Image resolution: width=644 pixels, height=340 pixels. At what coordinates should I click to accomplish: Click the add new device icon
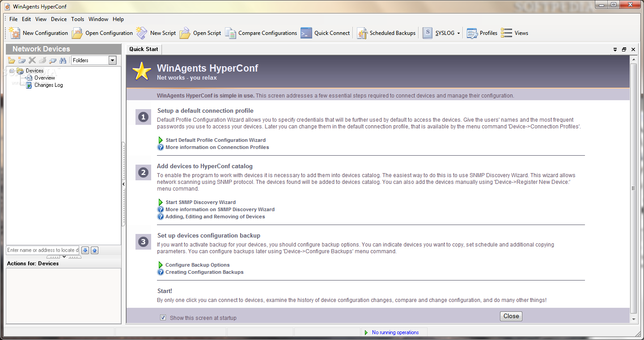coord(22,60)
